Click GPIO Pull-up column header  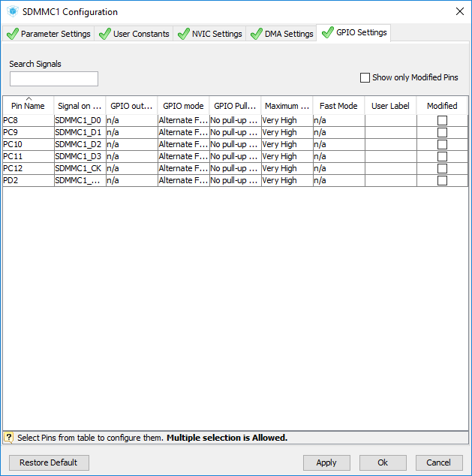coord(235,106)
